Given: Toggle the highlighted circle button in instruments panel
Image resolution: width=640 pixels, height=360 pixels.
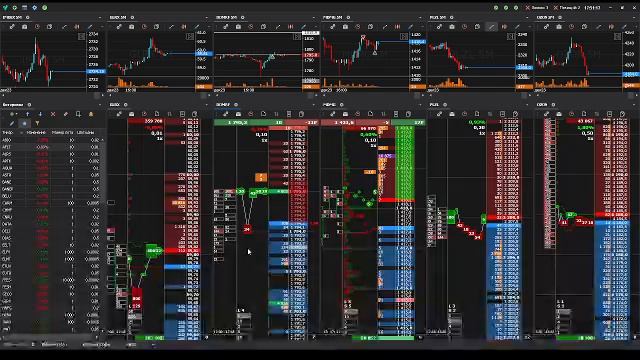Looking at the screenshot, I should (x=24, y=123).
